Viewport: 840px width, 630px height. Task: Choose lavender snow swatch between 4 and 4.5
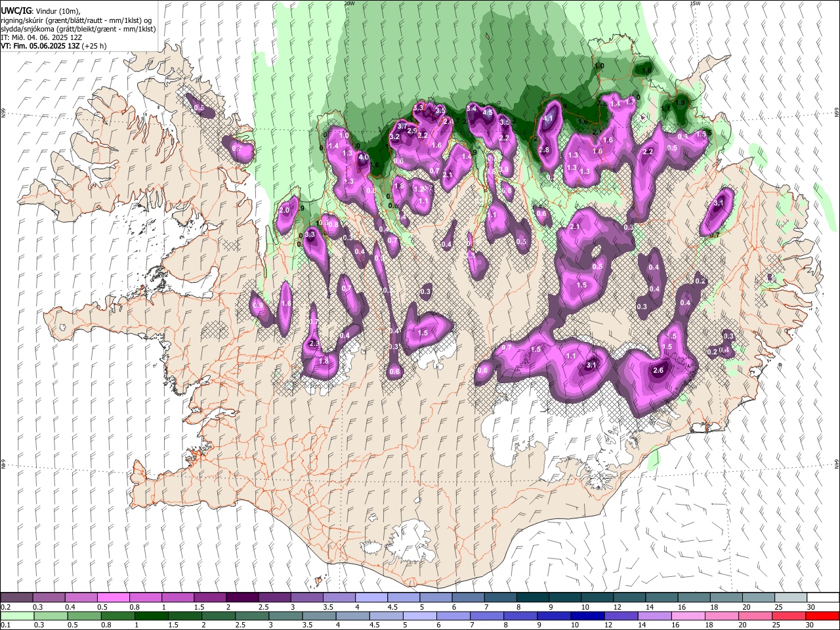pos(371,597)
